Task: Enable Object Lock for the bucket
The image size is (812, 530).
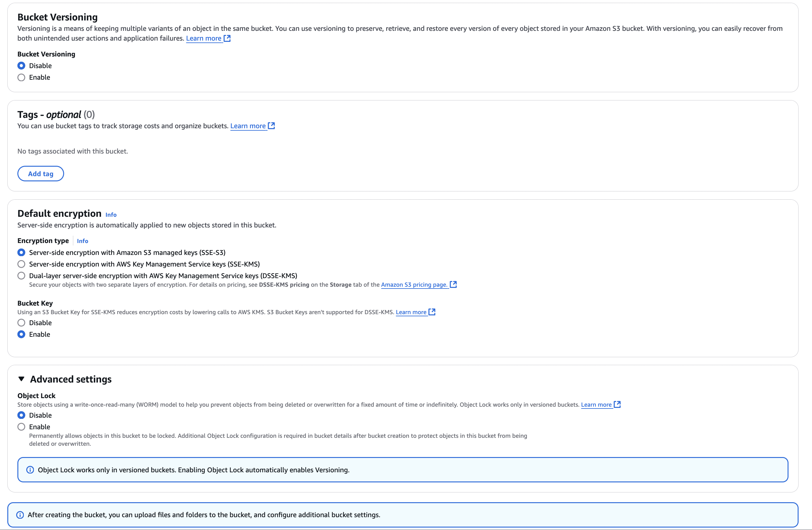Action: tap(21, 427)
